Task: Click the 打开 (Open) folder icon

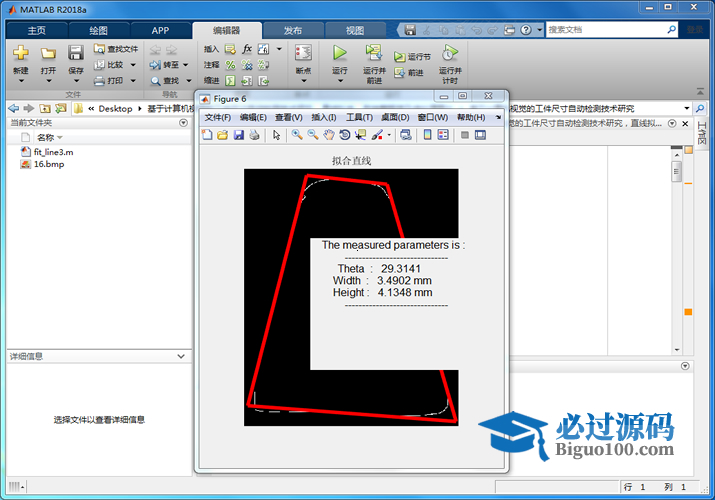Action: click(x=48, y=53)
